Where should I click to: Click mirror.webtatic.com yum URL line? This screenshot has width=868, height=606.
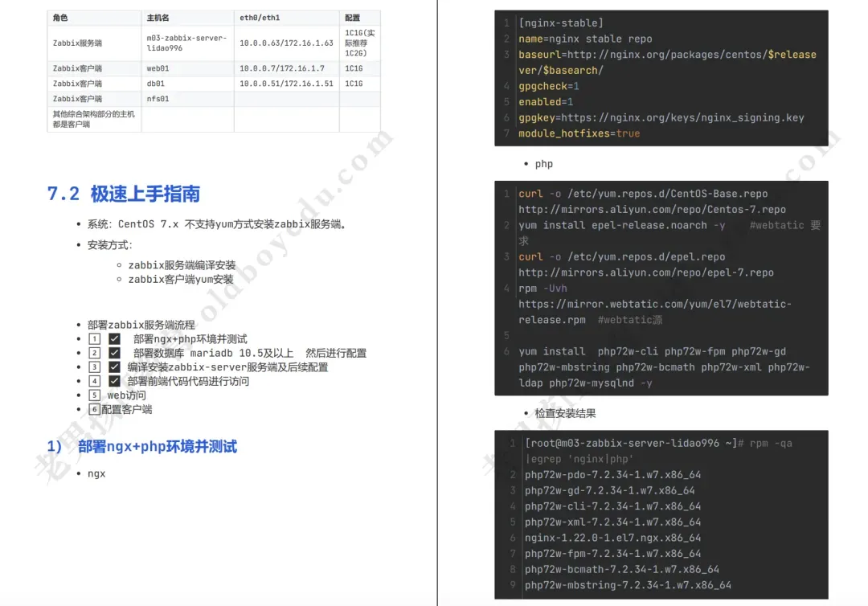point(655,312)
